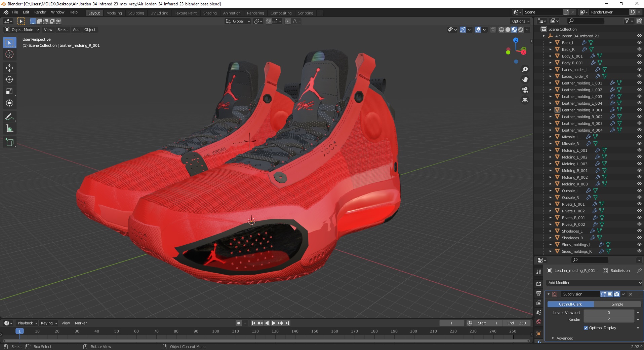This screenshot has height=350, width=644.
Task: Click the zoom viewport magnifier icon
Action: tap(525, 69)
